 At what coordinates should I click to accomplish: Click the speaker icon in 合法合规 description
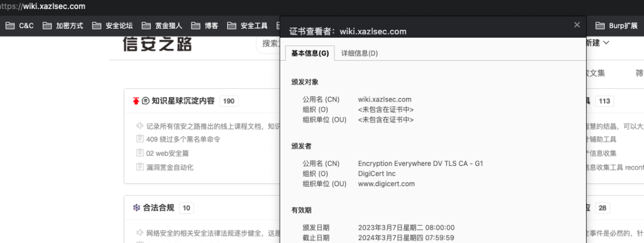(140, 233)
